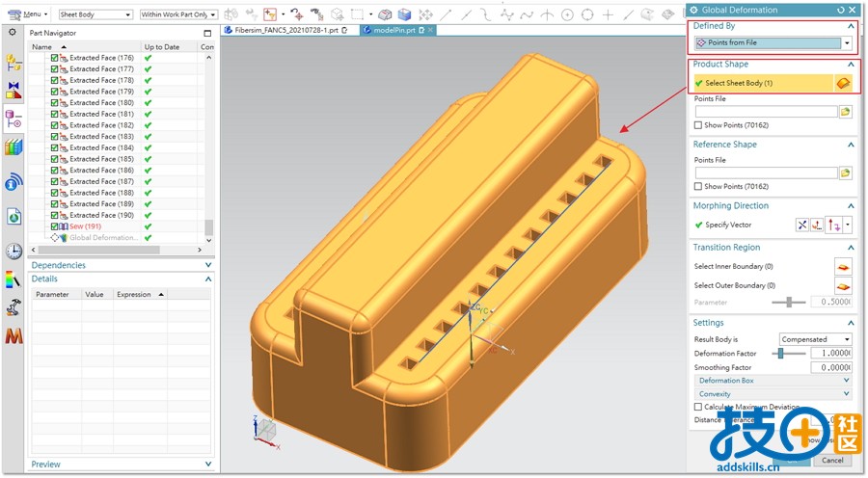Open the Reuse Library bookshelf icon
Screen dimensions: 868x478
[x=14, y=147]
